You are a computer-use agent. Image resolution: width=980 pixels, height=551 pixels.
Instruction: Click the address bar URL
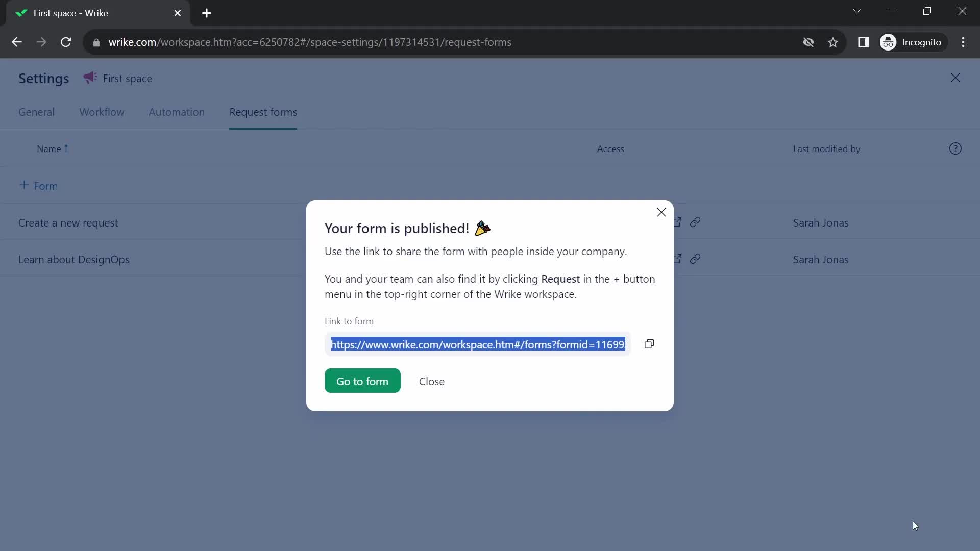(310, 42)
